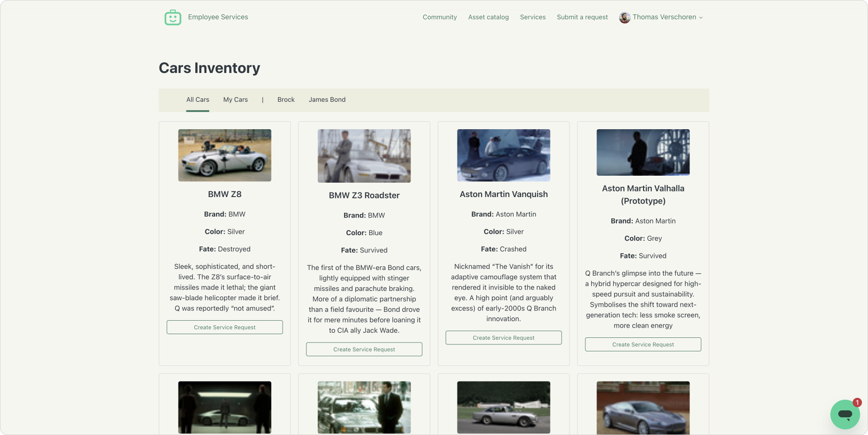This screenshot has height=435, width=868.
Task: Click the BMW Z8 description paragraph
Action: click(x=225, y=288)
